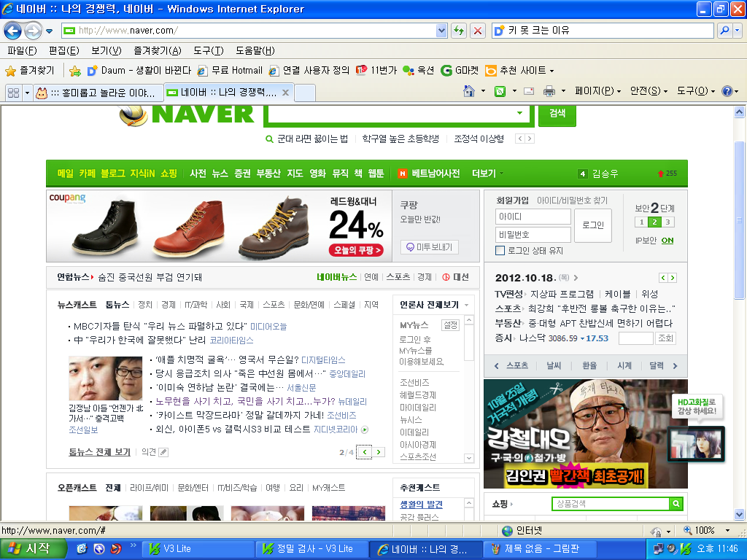Click the 미투보내기 button in coupang ad
Viewport: 747px width, 560px height.
click(x=430, y=247)
